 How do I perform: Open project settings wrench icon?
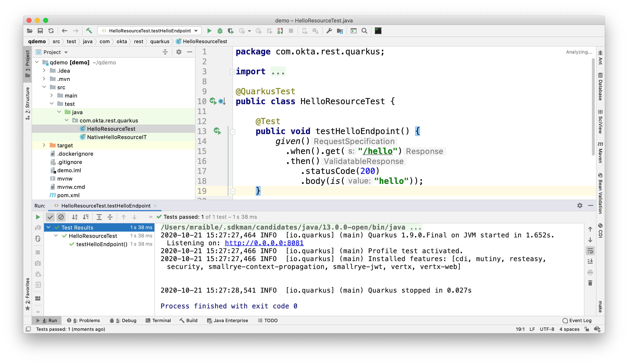[x=329, y=31]
